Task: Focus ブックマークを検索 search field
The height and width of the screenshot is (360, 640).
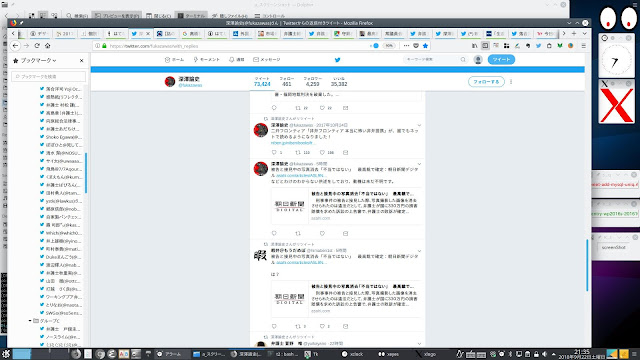Action: coord(49,76)
